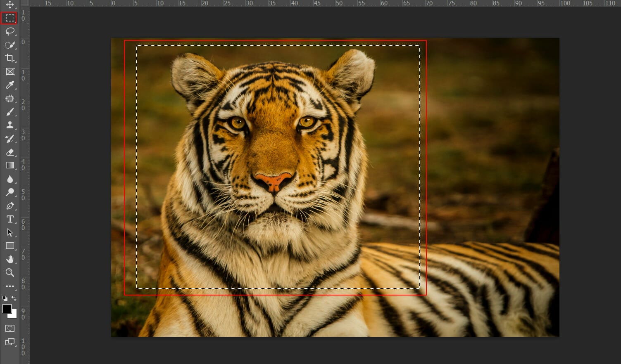Switch the screen display mode
621x364 pixels.
point(10,342)
